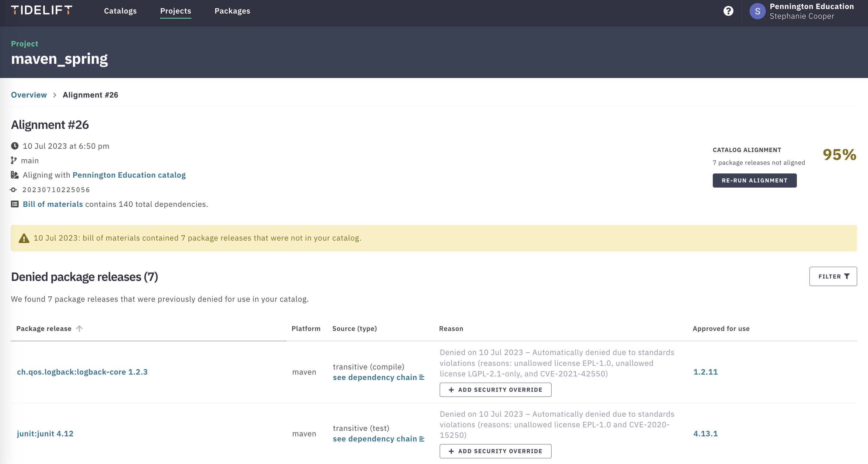
Task: Navigate to Overview breadcrumb
Action: pyautogui.click(x=29, y=95)
